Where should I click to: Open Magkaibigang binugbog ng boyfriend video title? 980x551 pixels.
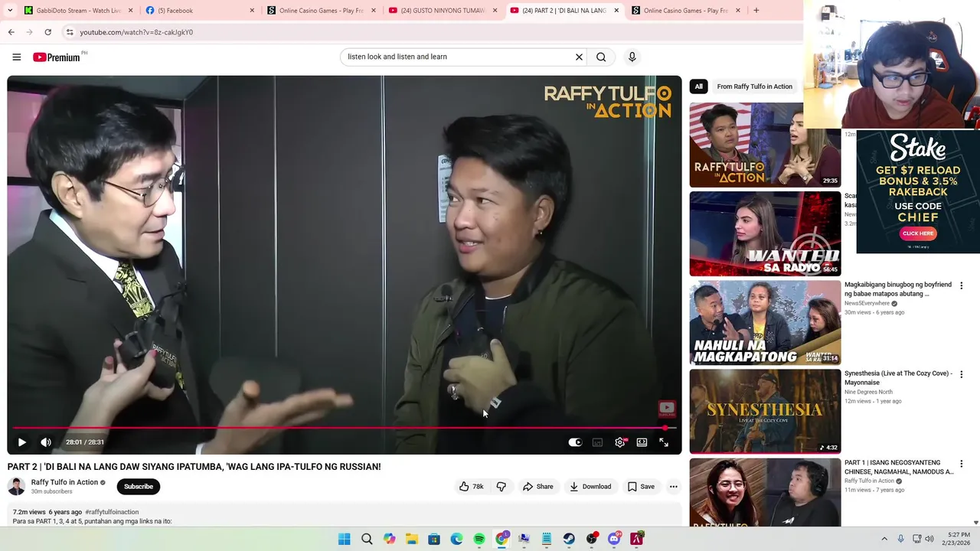(898, 289)
